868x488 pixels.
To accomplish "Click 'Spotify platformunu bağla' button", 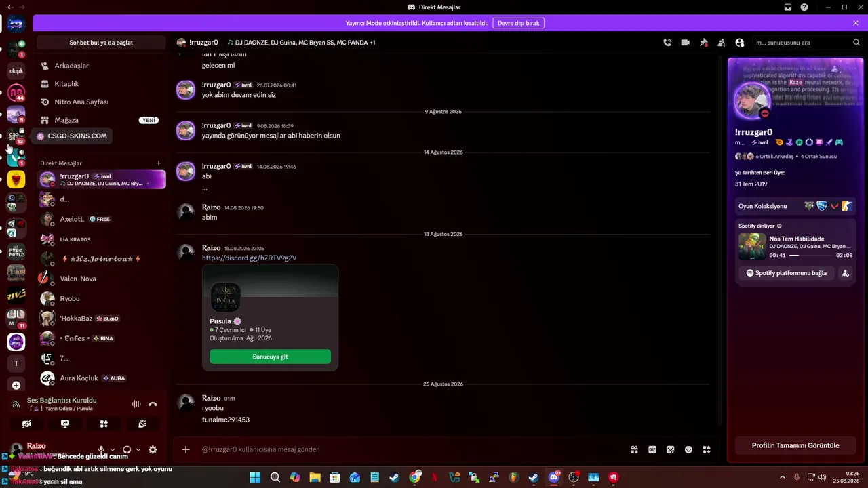I will click(787, 273).
